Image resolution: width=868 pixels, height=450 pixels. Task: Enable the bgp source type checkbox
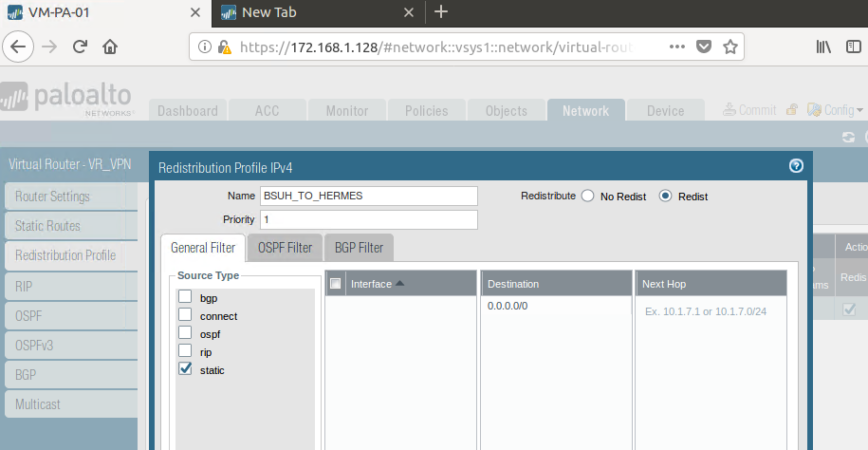[185, 297]
